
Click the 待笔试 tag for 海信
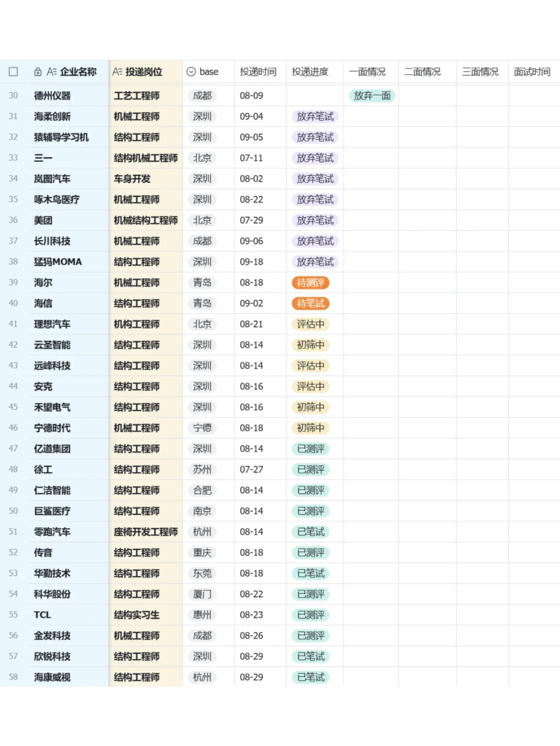311,303
